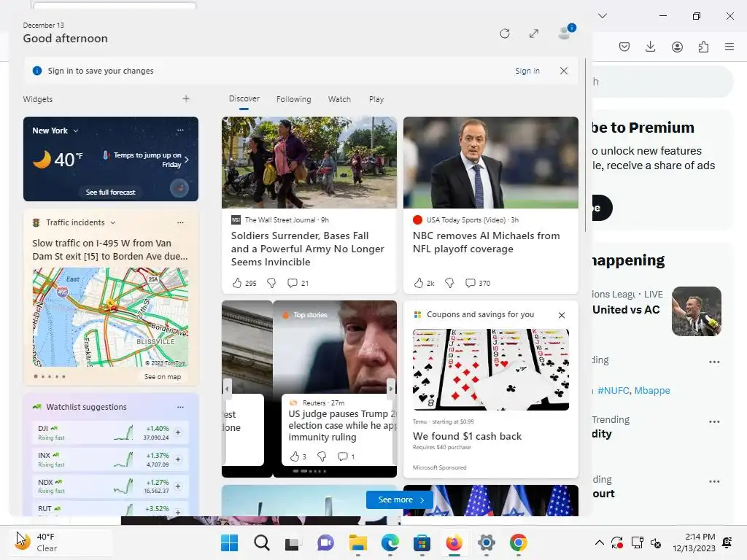This screenshot has height=560, width=747.
Task: Open See on map link
Action: pyautogui.click(x=163, y=377)
